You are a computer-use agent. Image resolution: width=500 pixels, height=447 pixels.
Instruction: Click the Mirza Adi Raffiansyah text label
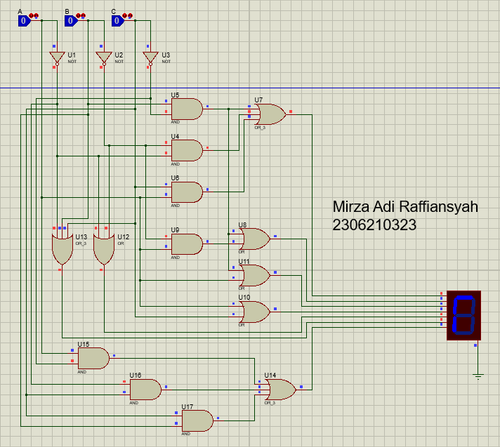[x=405, y=207]
